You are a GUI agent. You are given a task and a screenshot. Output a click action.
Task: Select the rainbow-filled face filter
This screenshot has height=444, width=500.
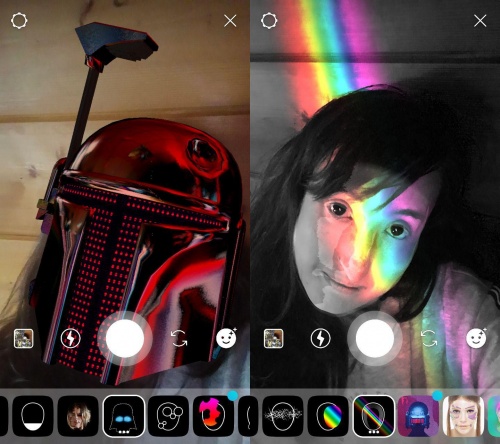328,416
